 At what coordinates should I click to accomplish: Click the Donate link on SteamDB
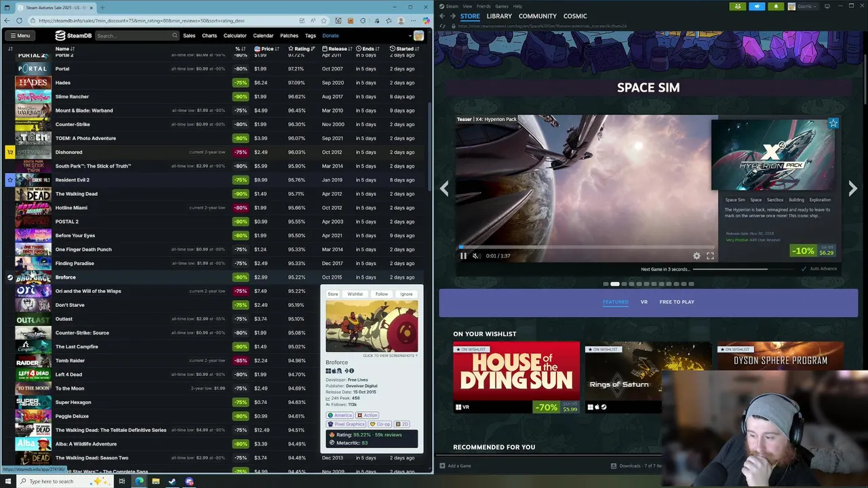(330, 35)
